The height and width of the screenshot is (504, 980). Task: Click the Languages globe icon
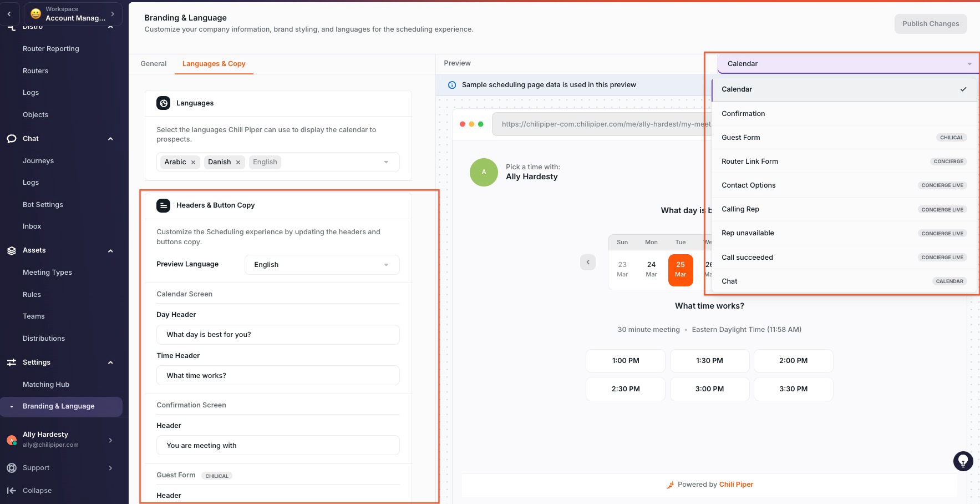coord(163,103)
